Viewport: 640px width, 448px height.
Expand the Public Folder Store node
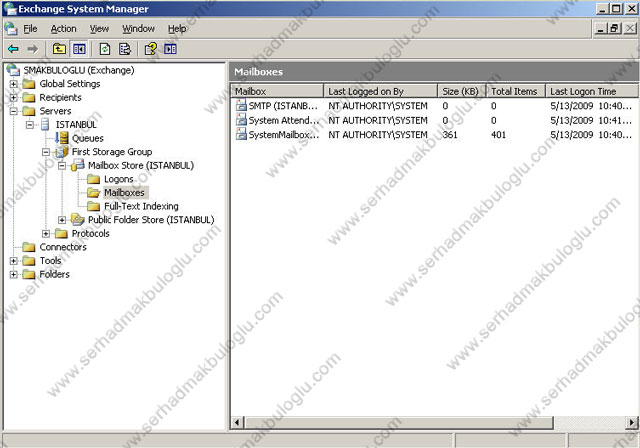click(62, 220)
